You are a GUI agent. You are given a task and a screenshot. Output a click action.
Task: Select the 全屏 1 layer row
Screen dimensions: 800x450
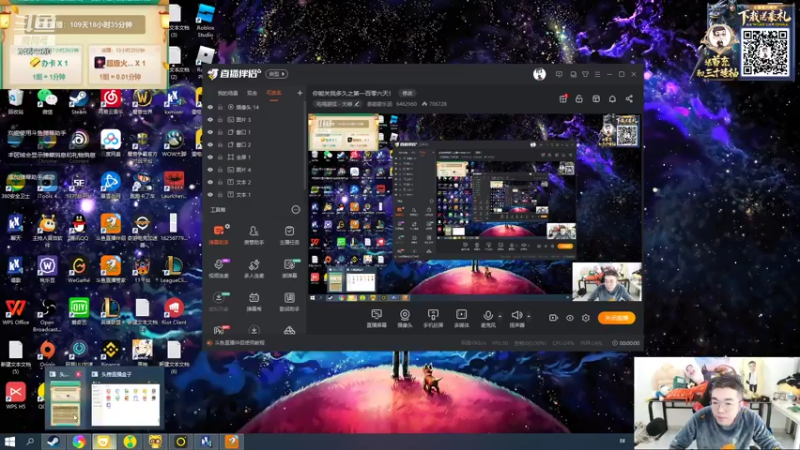tap(255, 157)
